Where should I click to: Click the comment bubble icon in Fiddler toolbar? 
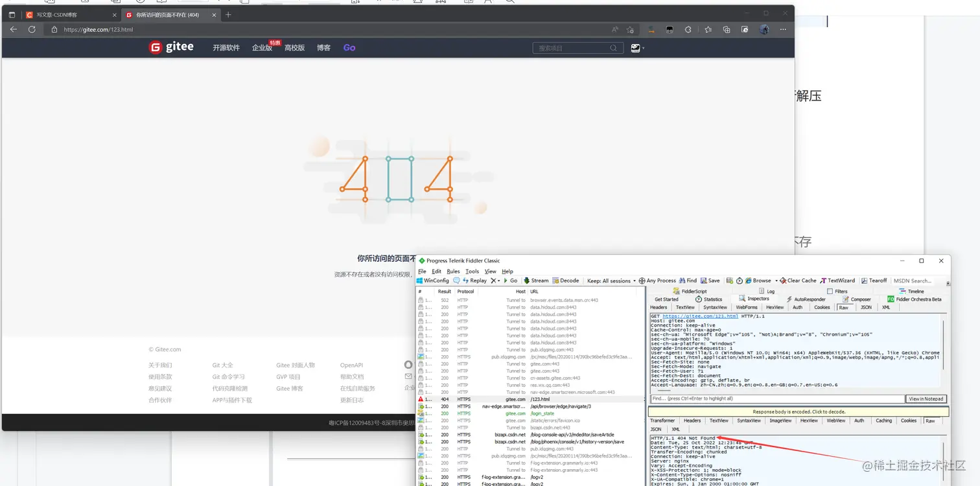click(x=456, y=281)
